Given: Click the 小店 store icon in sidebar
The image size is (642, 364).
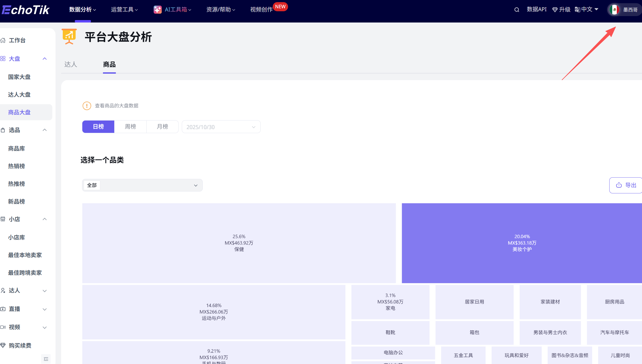Looking at the screenshot, I should point(3,219).
